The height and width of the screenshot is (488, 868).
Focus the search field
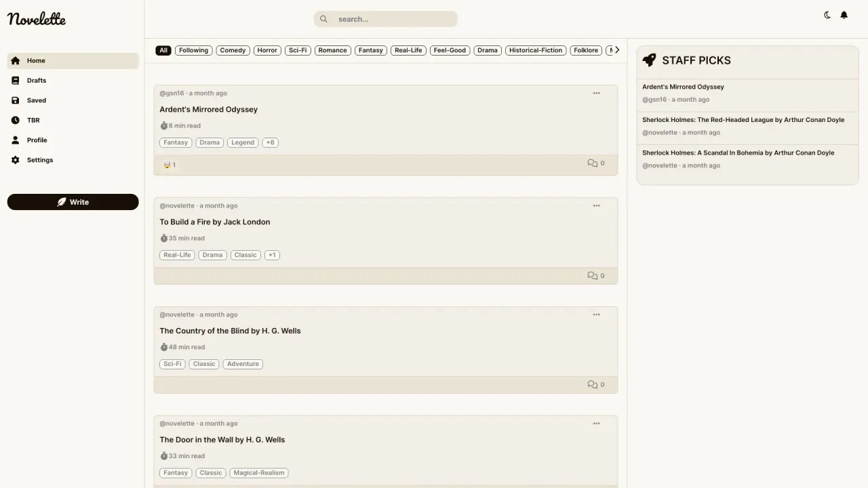click(385, 19)
